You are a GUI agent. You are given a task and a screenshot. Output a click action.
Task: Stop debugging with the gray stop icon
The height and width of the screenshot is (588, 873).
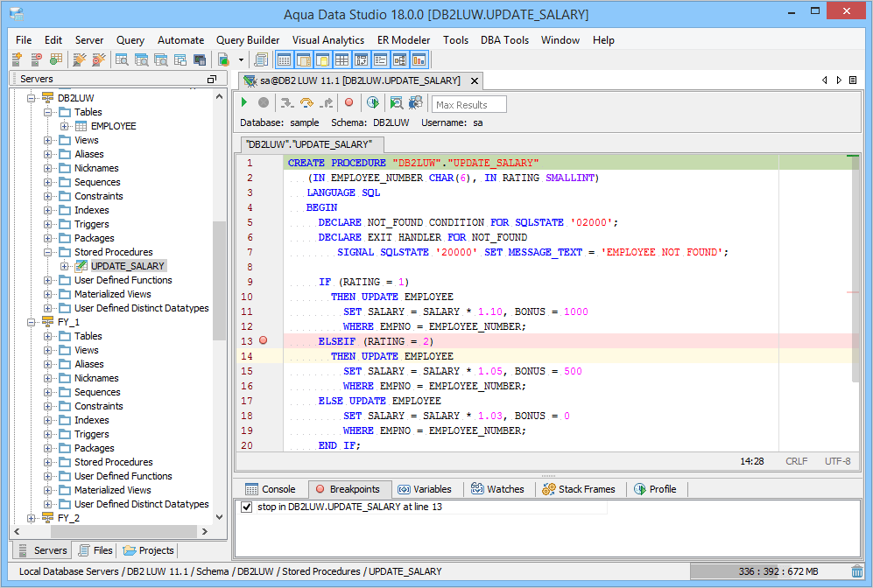tap(263, 102)
